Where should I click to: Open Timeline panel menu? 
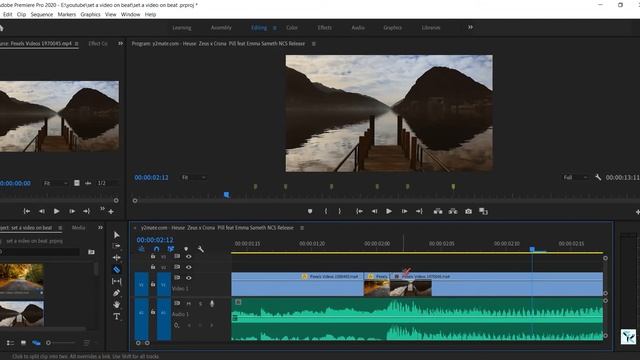tap(302, 228)
